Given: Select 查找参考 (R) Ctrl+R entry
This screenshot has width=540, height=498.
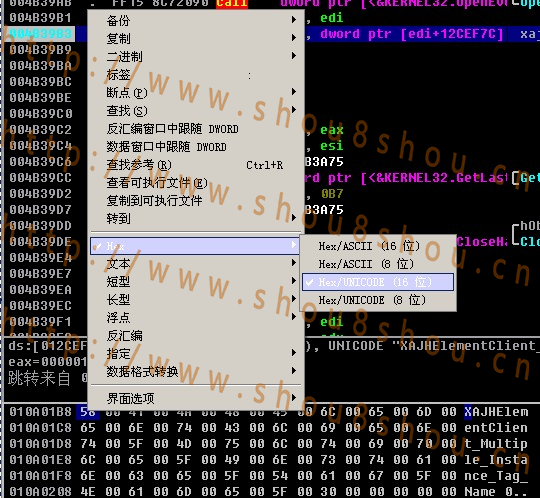Looking at the screenshot, I should (x=196, y=165).
